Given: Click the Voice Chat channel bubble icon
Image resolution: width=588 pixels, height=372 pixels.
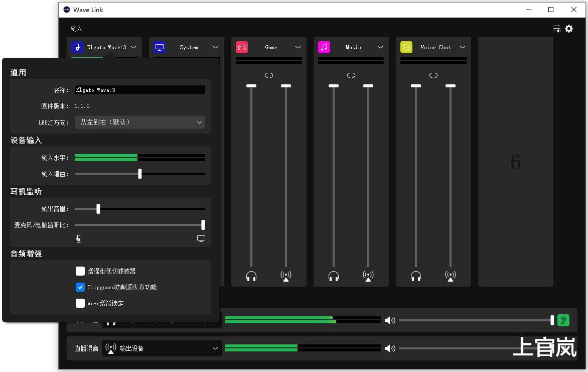Looking at the screenshot, I should tap(406, 47).
